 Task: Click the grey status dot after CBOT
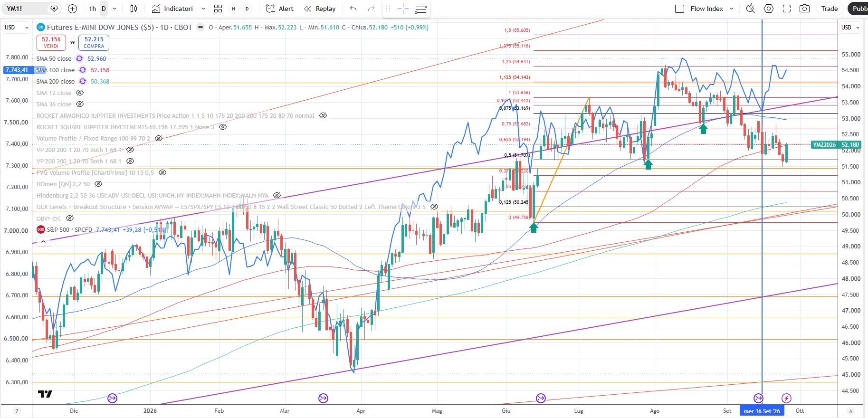[x=200, y=28]
